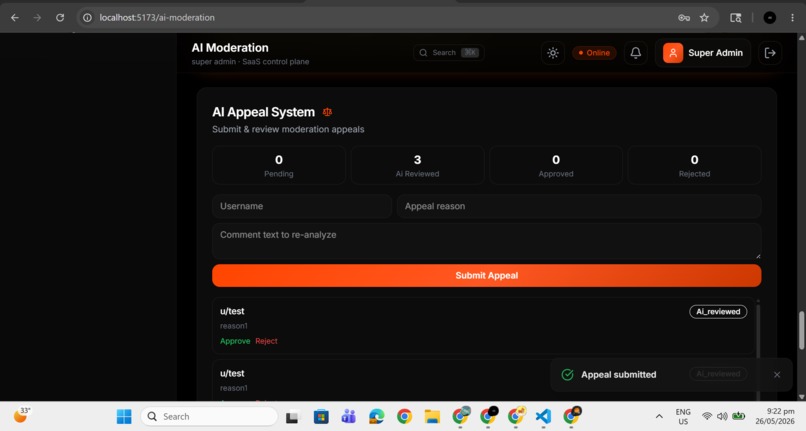The height and width of the screenshot is (431, 806).
Task: Open the Chrome profile avatar
Action: click(x=770, y=17)
